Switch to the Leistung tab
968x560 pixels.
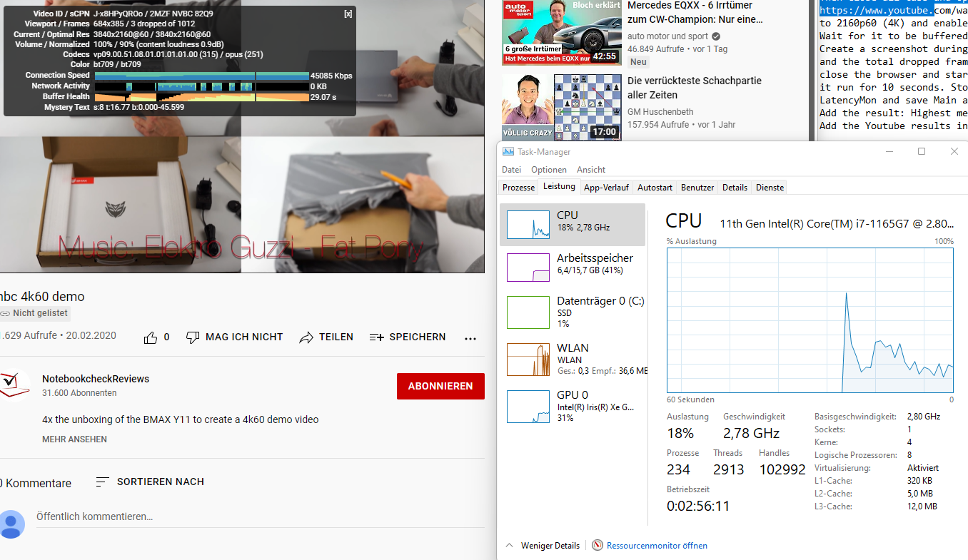click(559, 187)
